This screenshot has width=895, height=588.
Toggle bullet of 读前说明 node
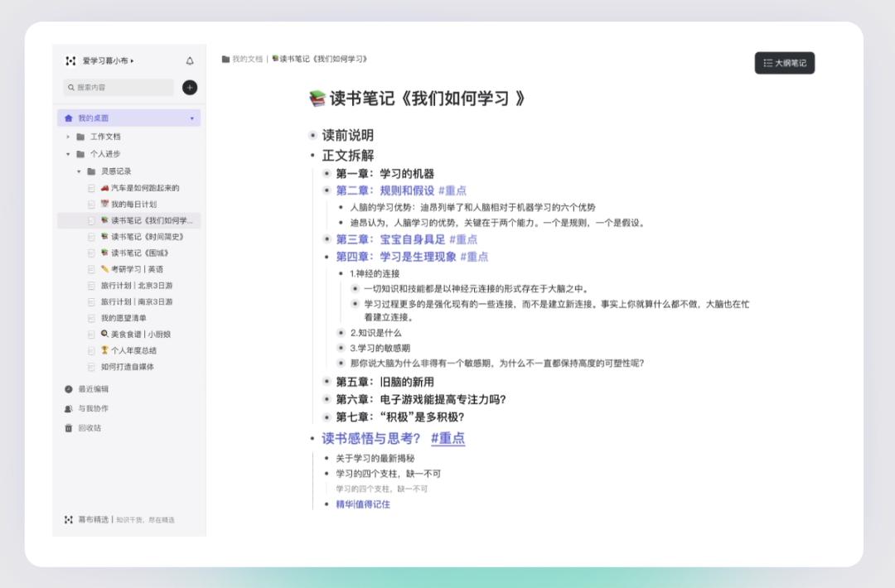(x=312, y=135)
